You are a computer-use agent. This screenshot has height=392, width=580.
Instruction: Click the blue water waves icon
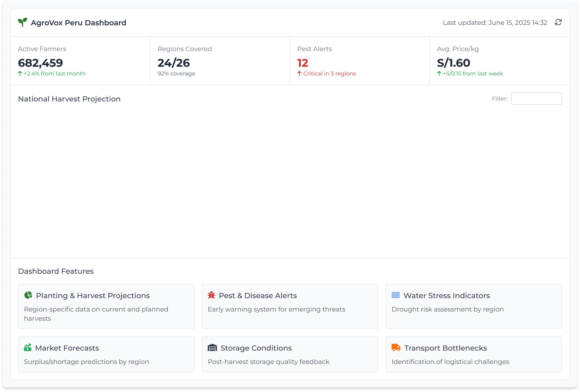(x=396, y=295)
